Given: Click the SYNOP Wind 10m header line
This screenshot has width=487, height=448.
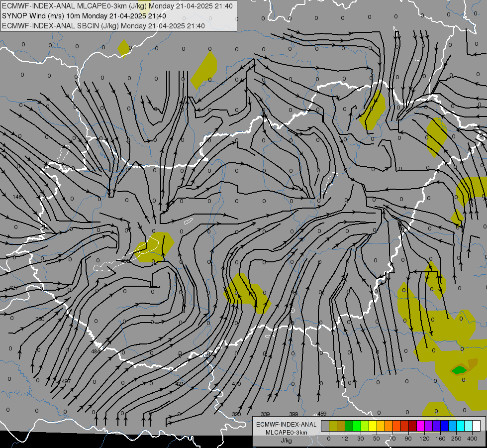Looking at the screenshot, I should pyautogui.click(x=84, y=16).
